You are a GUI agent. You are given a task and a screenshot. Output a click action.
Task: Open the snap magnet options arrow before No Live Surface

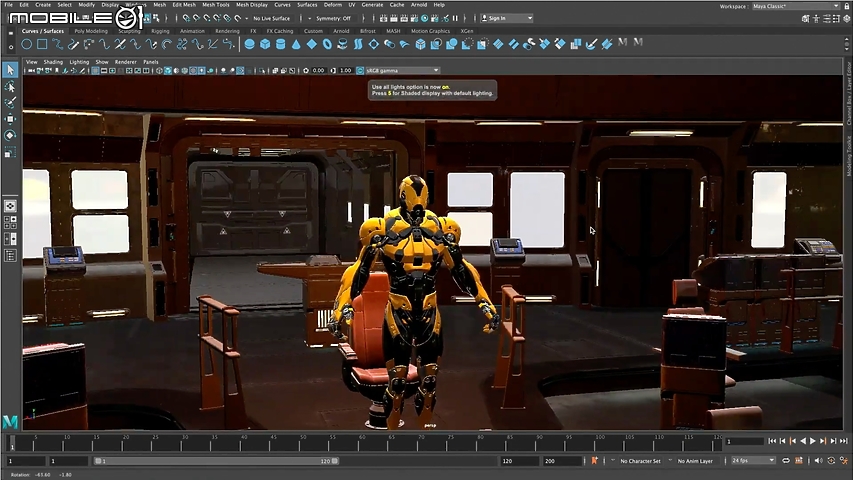[247, 19]
